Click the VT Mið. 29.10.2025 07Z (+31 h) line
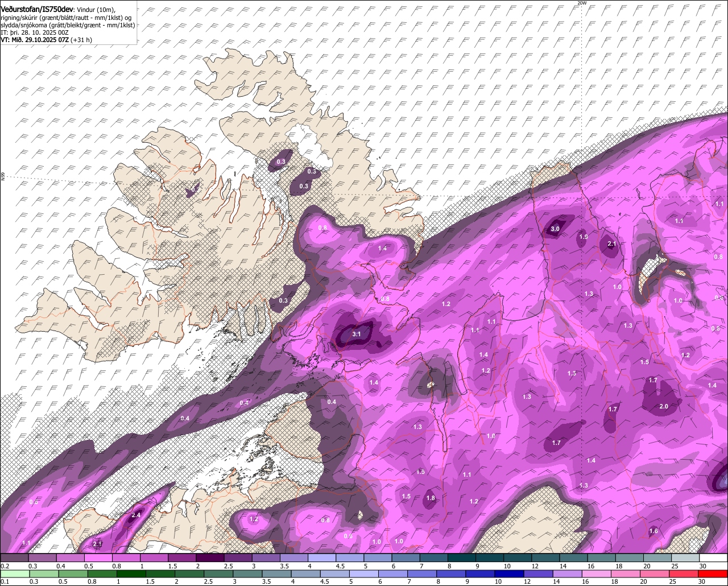 tap(46, 40)
